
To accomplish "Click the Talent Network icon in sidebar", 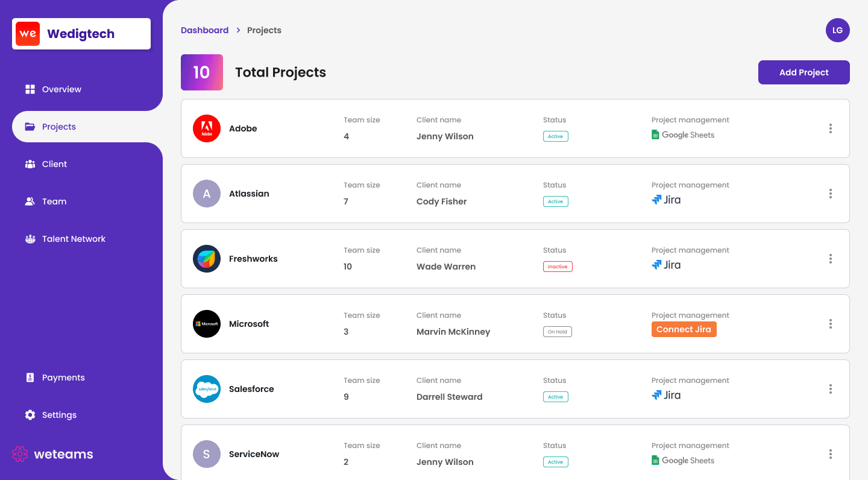I will (30, 239).
